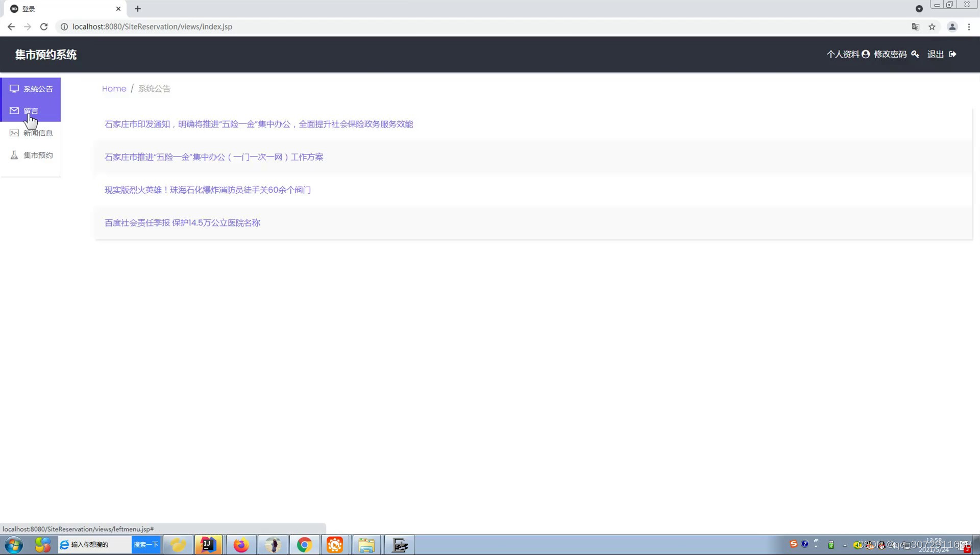Open the 百度社会责任季报 notice
980x555 pixels.
182,223
